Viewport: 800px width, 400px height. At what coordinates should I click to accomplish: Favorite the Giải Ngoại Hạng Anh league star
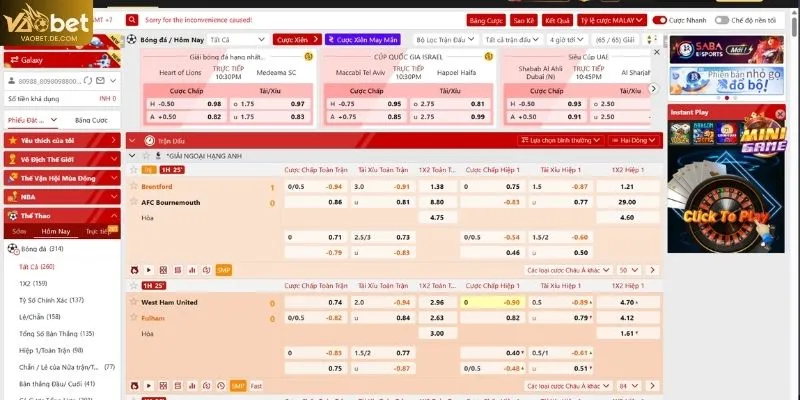(x=146, y=156)
